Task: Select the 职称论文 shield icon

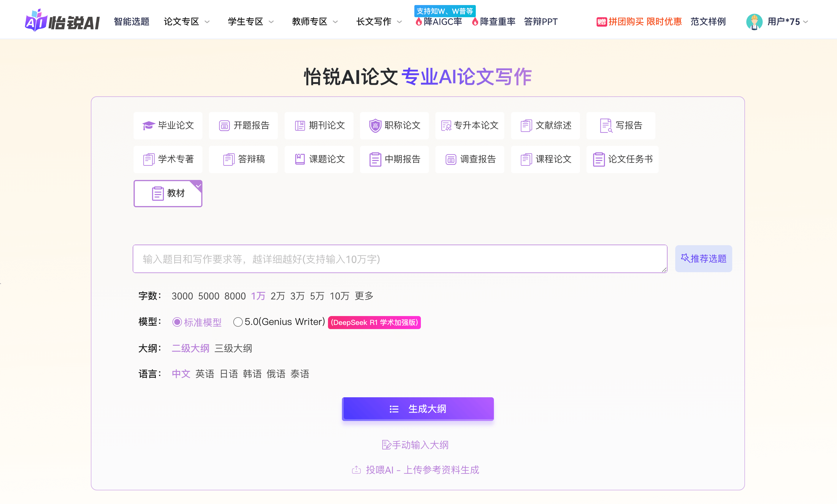Action: tap(375, 125)
